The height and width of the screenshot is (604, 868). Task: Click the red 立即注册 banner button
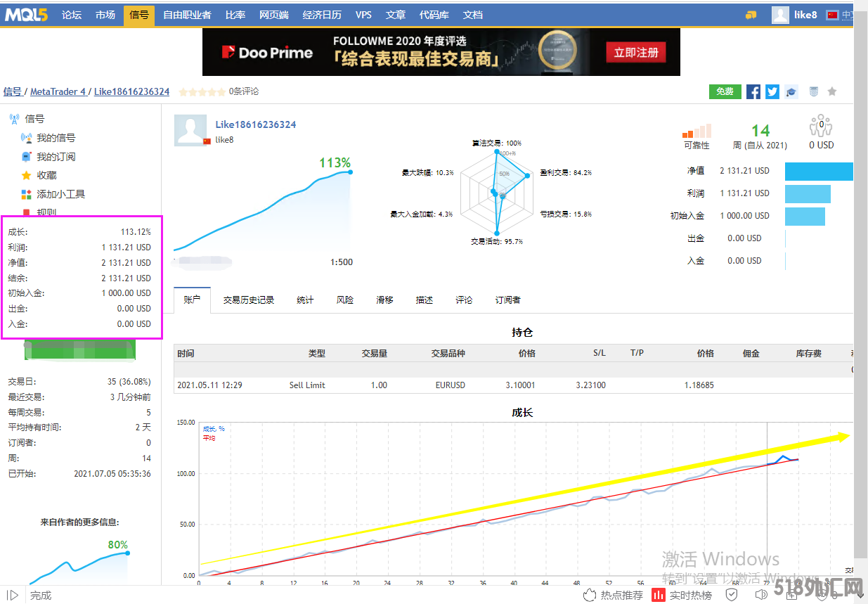tap(635, 53)
